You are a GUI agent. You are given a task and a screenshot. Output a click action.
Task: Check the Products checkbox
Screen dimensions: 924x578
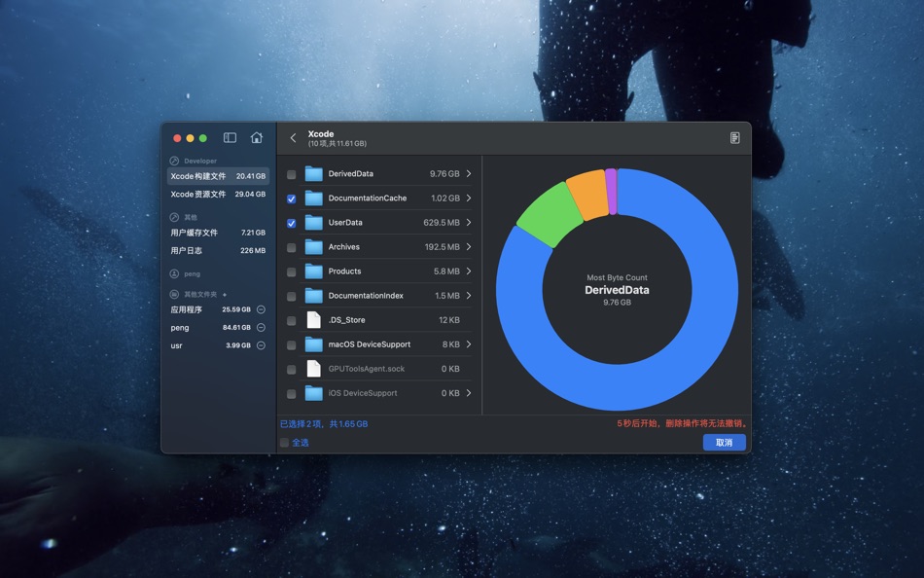coord(291,271)
